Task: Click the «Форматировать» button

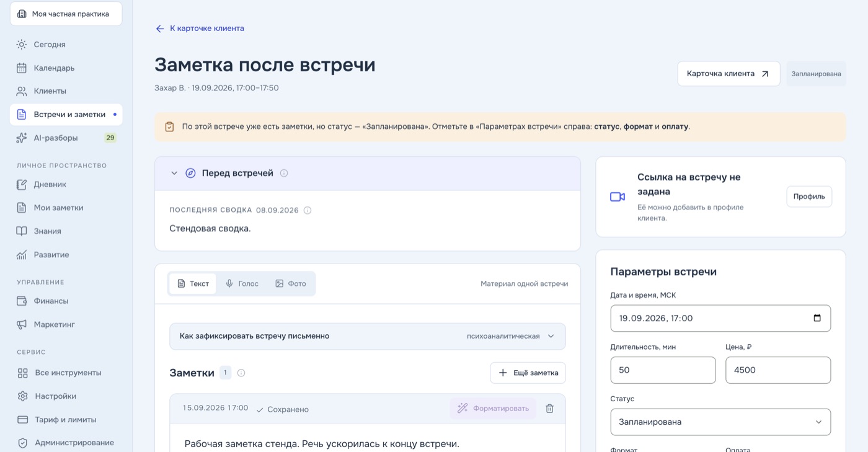Action: tap(493, 409)
